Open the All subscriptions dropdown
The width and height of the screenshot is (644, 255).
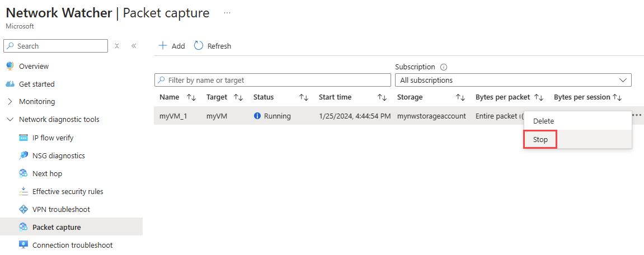point(513,80)
